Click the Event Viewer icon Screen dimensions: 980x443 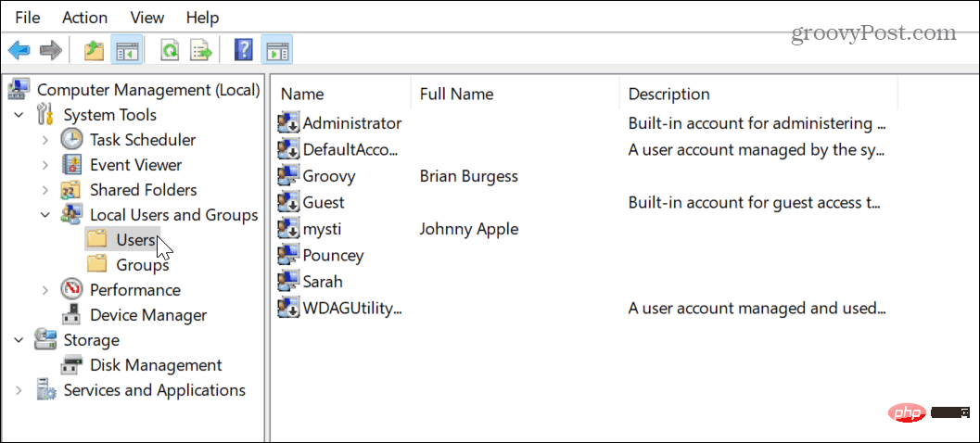click(72, 165)
